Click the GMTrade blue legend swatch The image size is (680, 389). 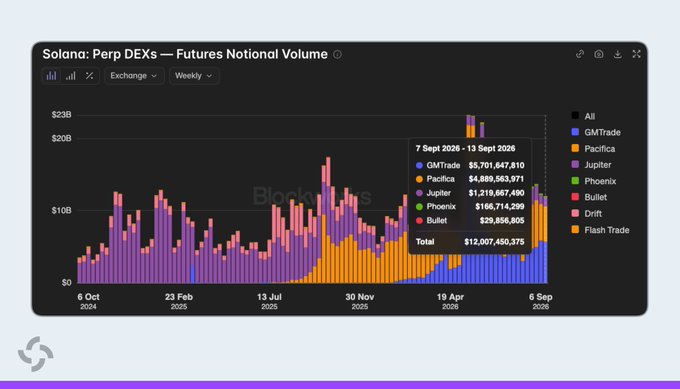tap(575, 132)
